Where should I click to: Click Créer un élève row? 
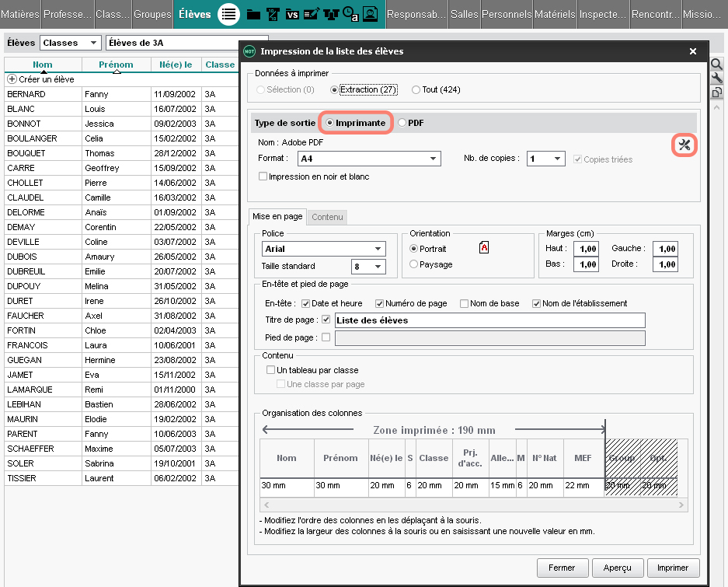point(121,79)
